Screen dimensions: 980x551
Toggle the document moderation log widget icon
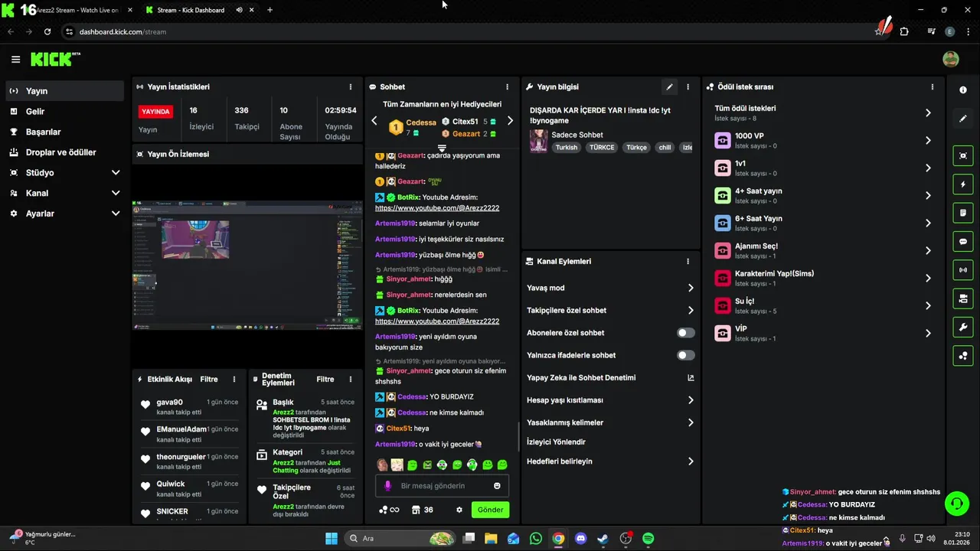963,213
